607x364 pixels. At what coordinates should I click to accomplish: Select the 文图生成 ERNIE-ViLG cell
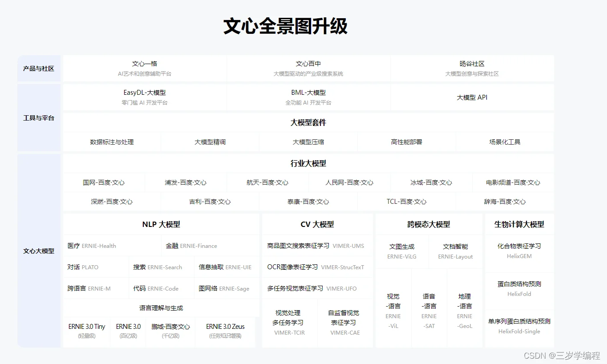tap(402, 251)
